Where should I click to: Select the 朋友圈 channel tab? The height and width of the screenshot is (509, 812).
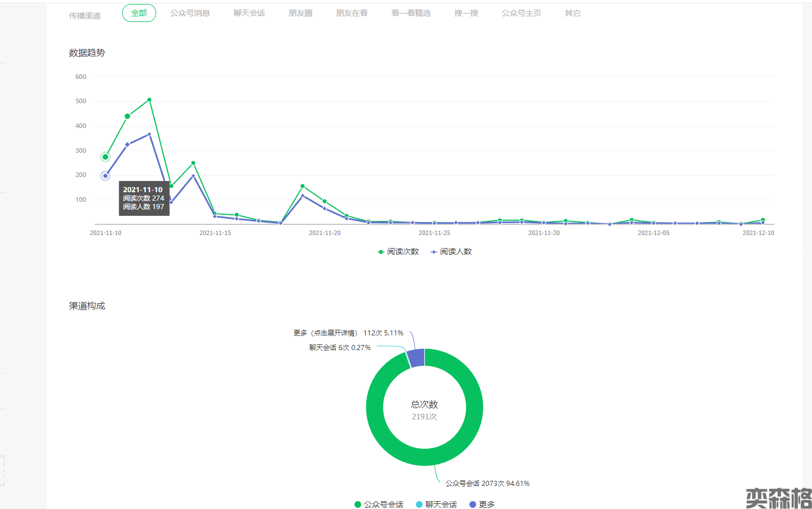(x=300, y=13)
